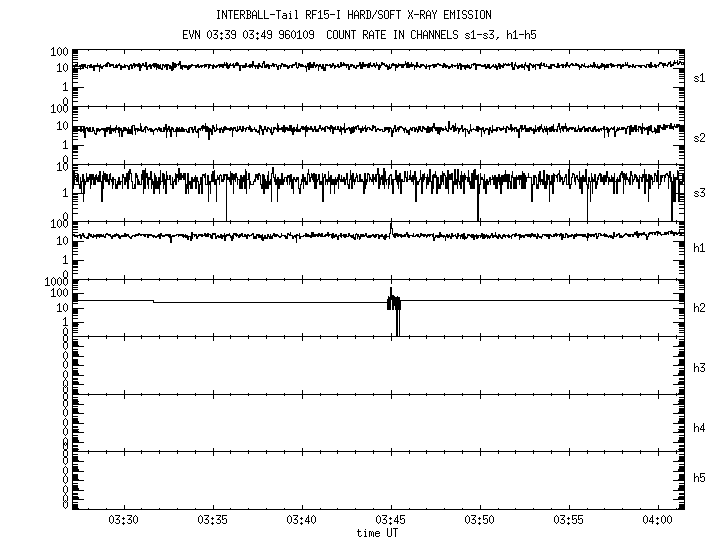Click the 04:00 time axis tick label
720x550 pixels.
coord(657,521)
